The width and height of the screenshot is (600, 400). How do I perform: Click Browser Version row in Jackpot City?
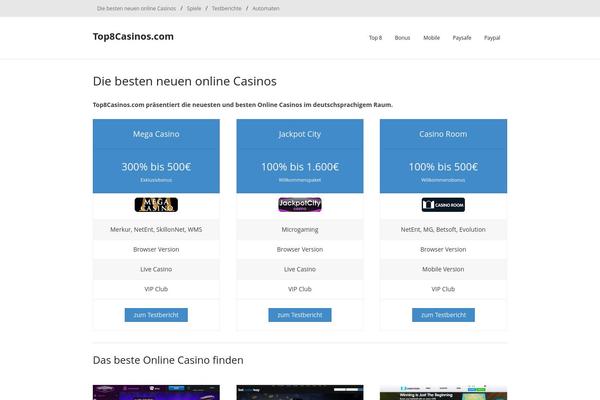tap(300, 249)
